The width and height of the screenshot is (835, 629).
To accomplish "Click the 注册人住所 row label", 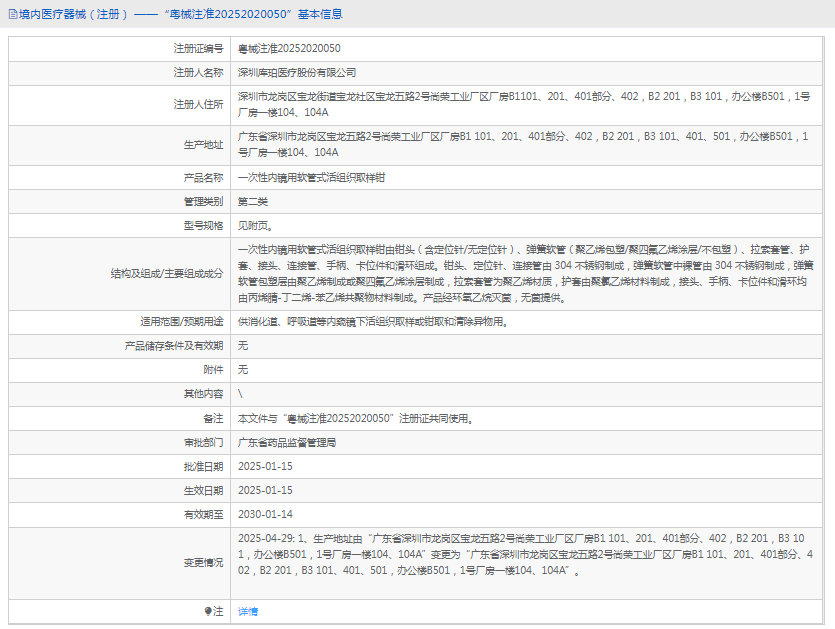I will point(198,104).
